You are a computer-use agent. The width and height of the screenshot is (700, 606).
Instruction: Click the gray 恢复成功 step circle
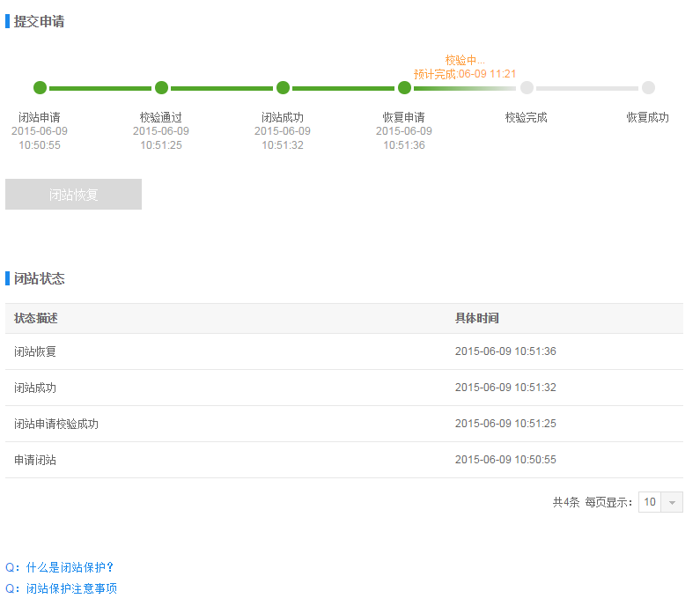click(x=648, y=87)
